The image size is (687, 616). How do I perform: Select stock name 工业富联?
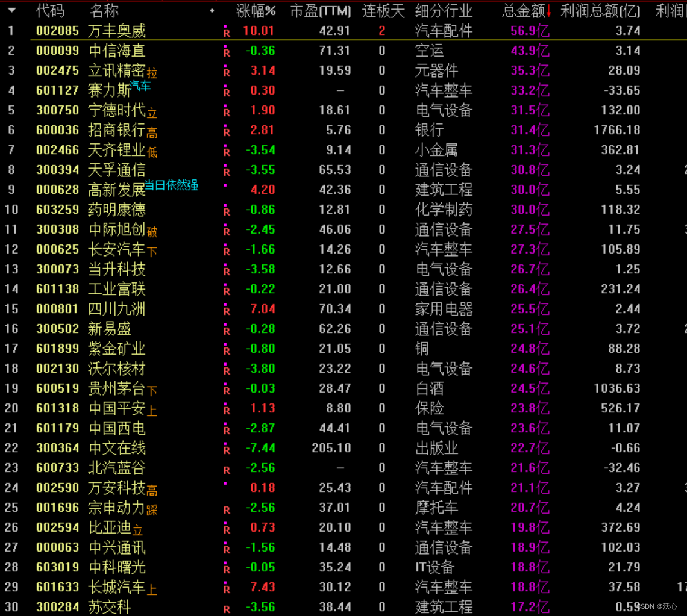pyautogui.click(x=116, y=289)
